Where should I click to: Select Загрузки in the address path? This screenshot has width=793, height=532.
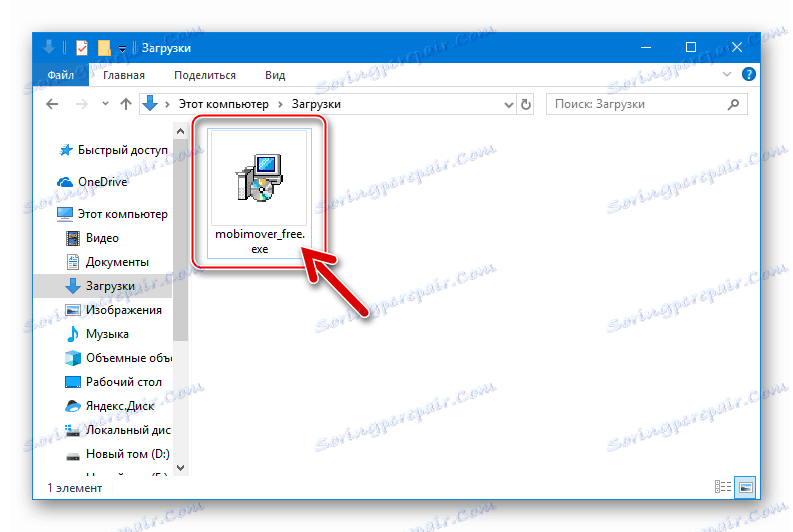pyautogui.click(x=316, y=104)
